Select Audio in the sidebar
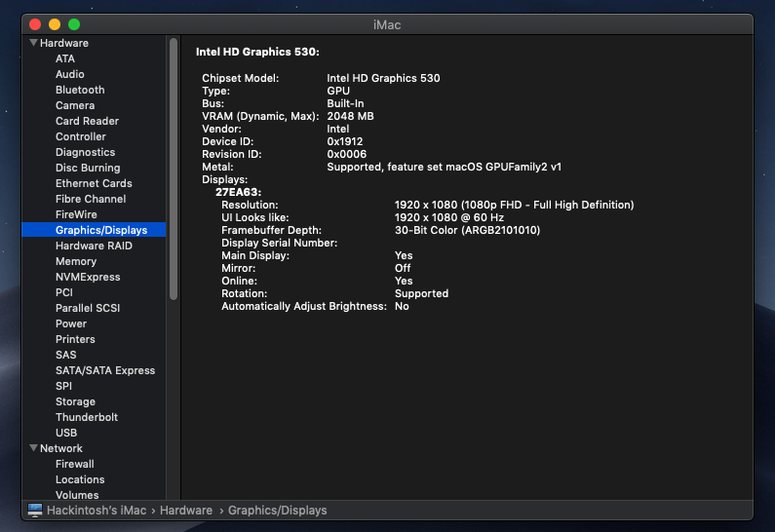 click(69, 74)
